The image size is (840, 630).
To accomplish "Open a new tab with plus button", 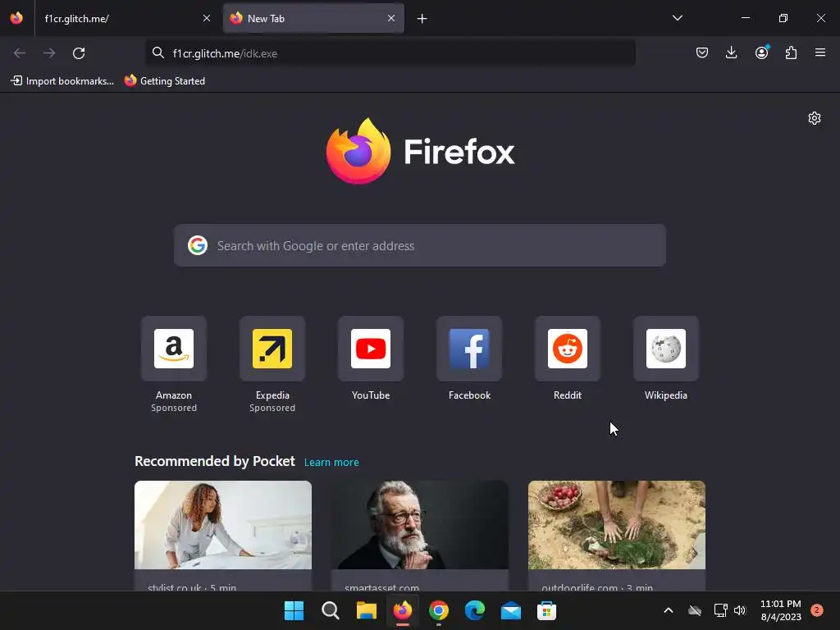I will coord(422,19).
